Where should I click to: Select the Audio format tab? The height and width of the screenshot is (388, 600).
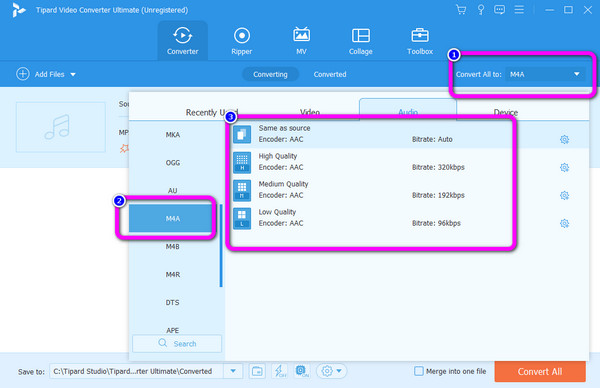[408, 111]
